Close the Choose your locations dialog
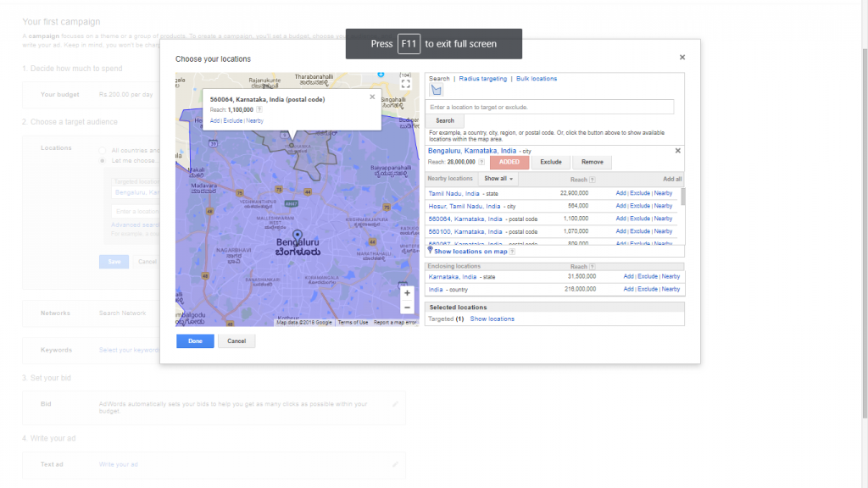 coord(682,58)
